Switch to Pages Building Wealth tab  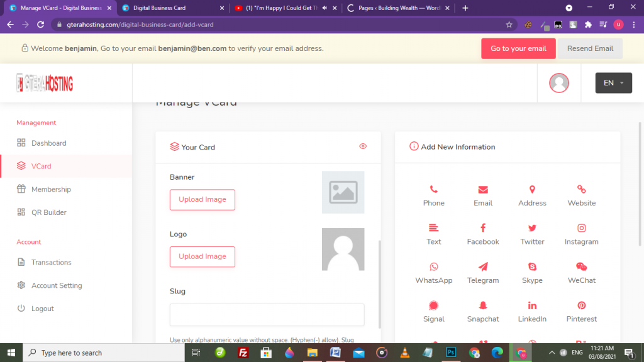click(x=398, y=8)
